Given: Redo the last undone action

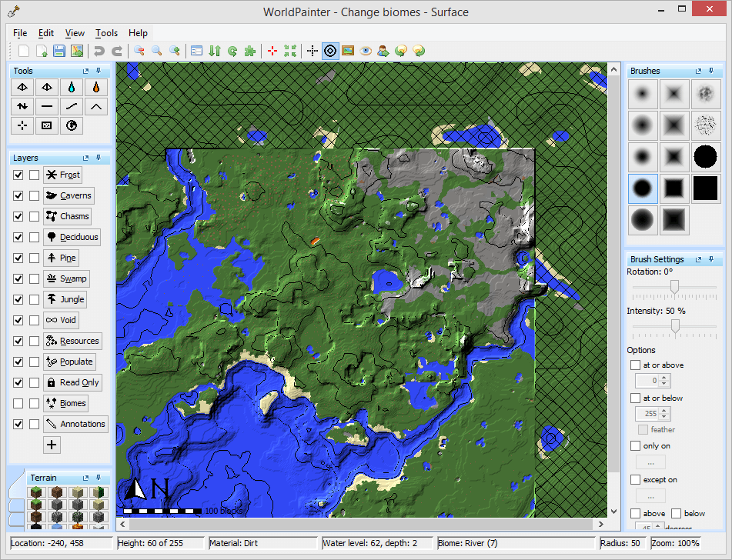Looking at the screenshot, I should tap(117, 51).
